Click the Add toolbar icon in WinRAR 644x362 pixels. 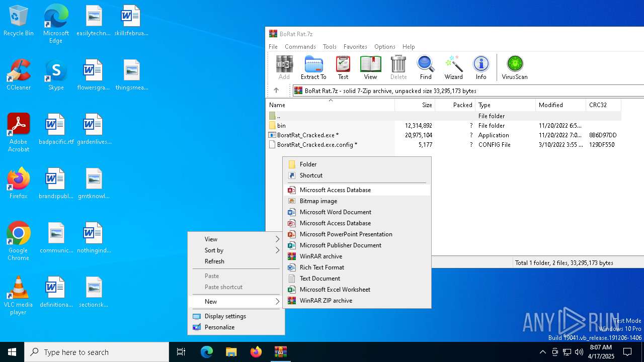(284, 67)
